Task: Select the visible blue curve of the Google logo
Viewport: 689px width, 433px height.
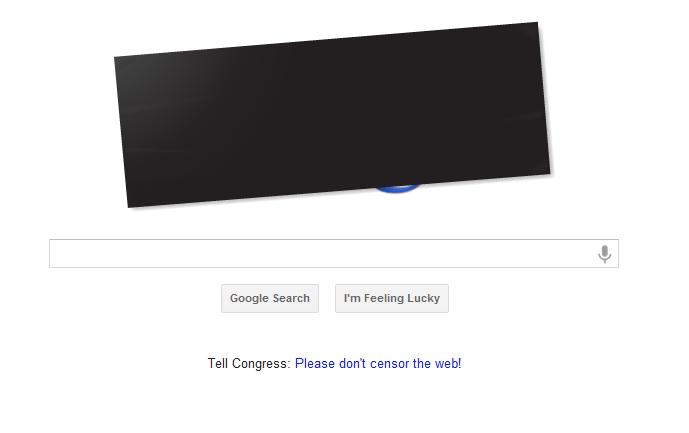Action: coord(397,188)
